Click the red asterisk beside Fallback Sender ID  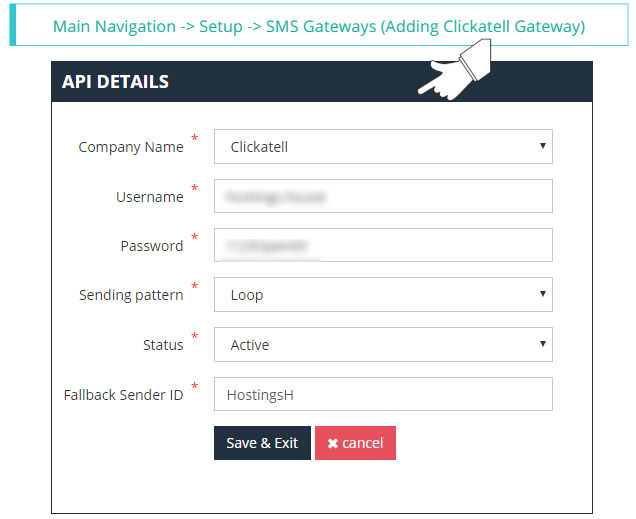(x=195, y=386)
